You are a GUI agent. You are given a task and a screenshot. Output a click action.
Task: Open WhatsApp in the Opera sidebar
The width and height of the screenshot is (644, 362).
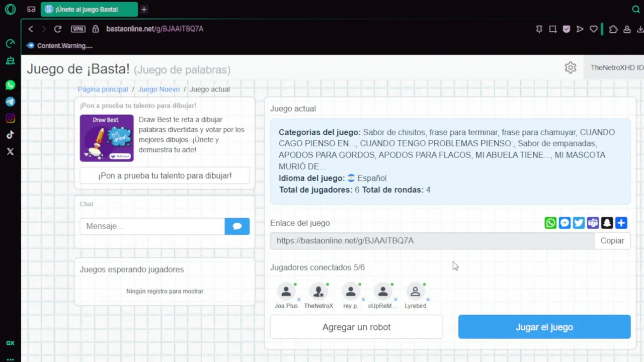pyautogui.click(x=10, y=85)
